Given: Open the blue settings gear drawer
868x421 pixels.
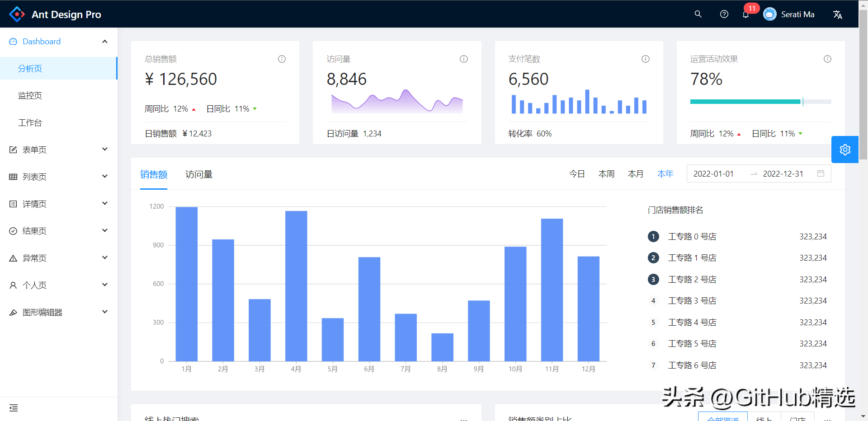Looking at the screenshot, I should (x=844, y=150).
